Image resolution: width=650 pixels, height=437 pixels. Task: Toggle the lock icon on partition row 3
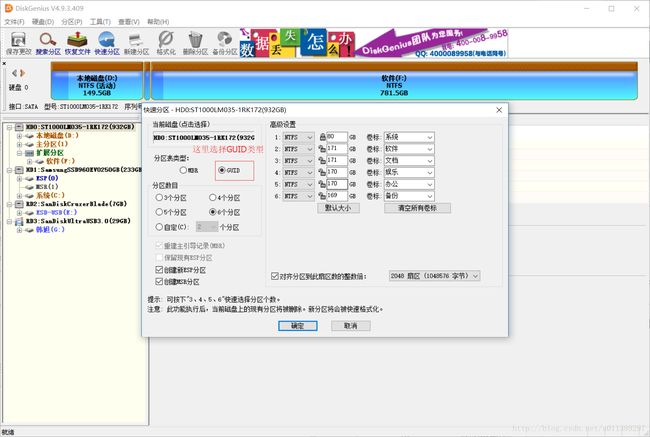coord(322,160)
